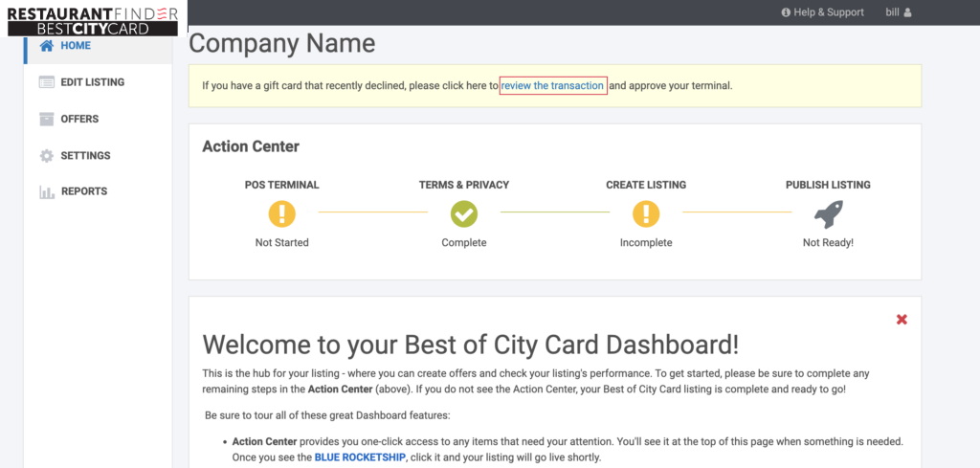Click the Terms & Privacy green checkmark
980x468 pixels.
pyautogui.click(x=464, y=213)
